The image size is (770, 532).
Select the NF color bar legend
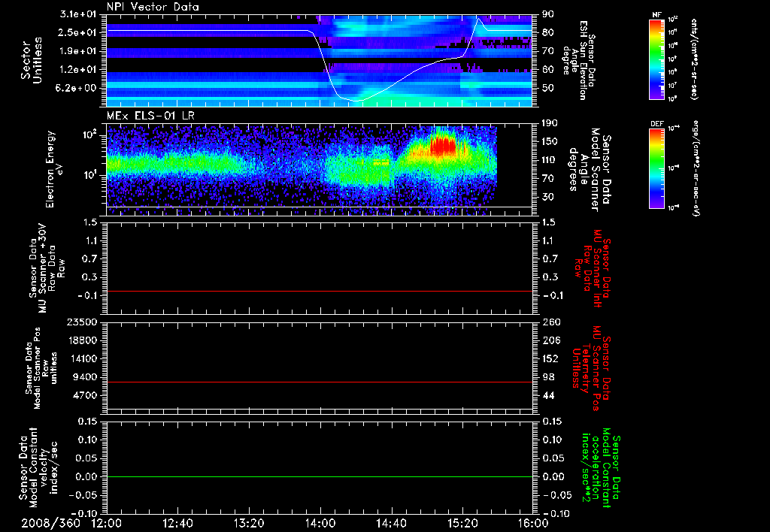click(656, 59)
